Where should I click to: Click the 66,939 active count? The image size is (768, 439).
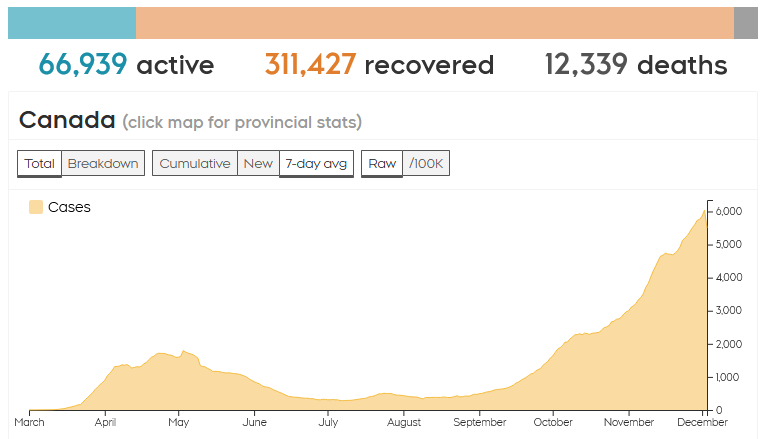(83, 65)
